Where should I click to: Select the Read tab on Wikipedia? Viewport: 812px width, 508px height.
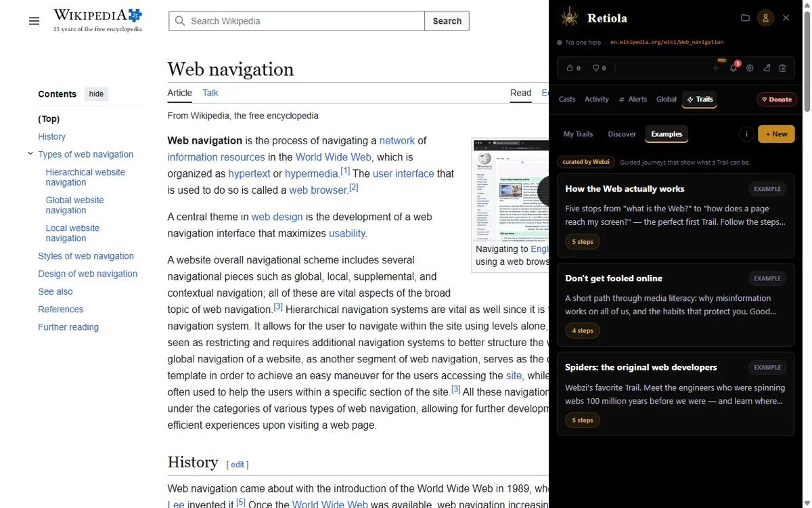point(520,93)
